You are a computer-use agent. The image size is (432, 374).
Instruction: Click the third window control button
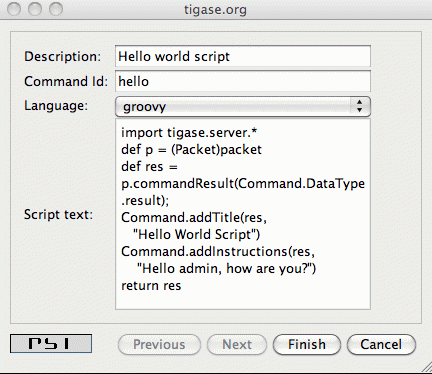pyautogui.click(x=56, y=9)
